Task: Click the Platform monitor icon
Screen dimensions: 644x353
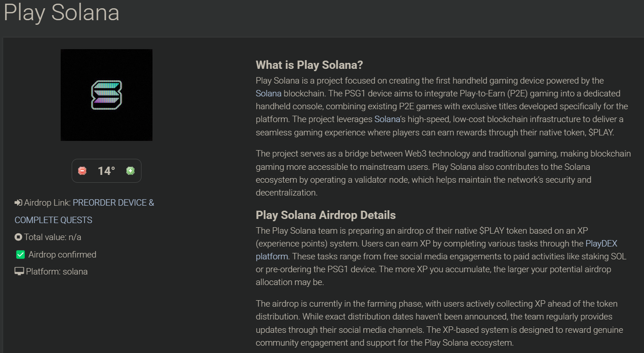Action: point(19,272)
